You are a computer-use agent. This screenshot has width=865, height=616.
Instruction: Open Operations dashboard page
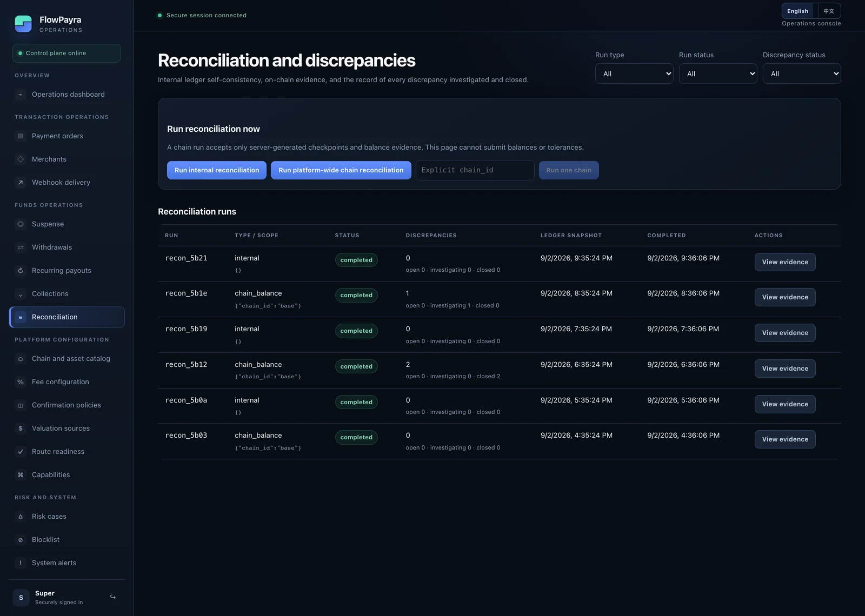click(x=67, y=95)
